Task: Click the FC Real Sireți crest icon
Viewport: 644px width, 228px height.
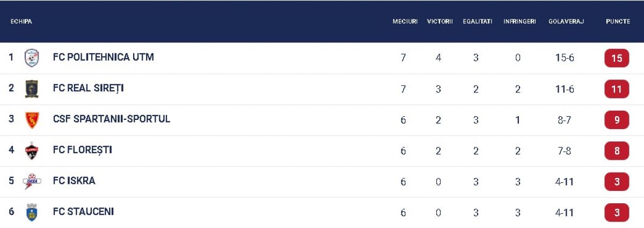Action: 32,89
